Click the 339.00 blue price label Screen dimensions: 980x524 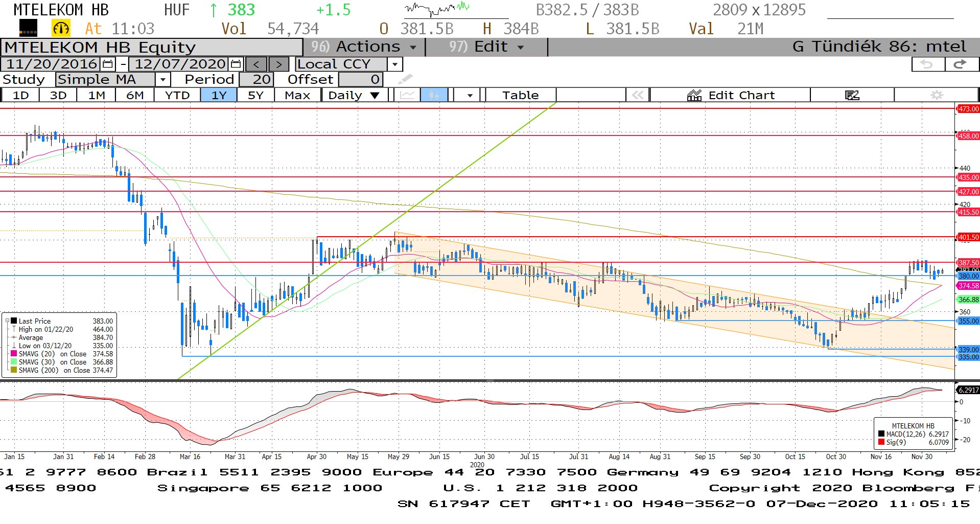click(x=968, y=350)
